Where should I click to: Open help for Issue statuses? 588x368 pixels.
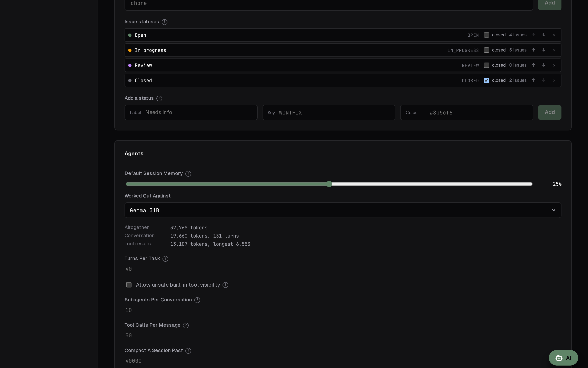tap(165, 22)
